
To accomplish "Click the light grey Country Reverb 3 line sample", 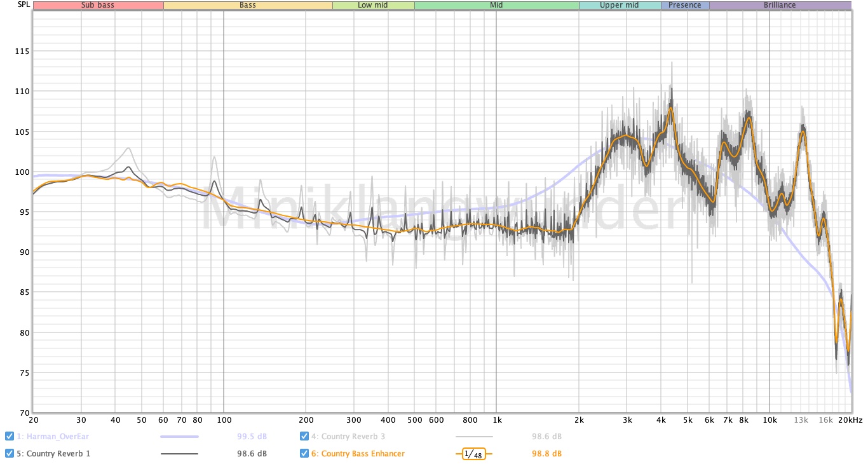I will click(474, 437).
